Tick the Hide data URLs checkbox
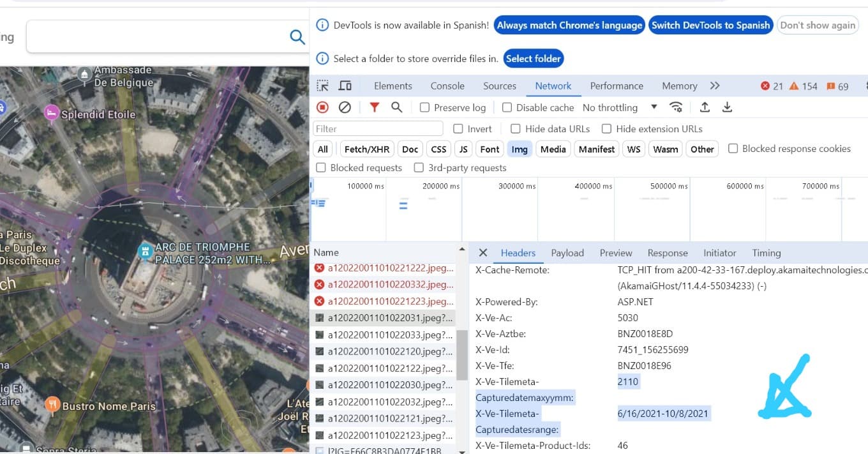 point(516,129)
